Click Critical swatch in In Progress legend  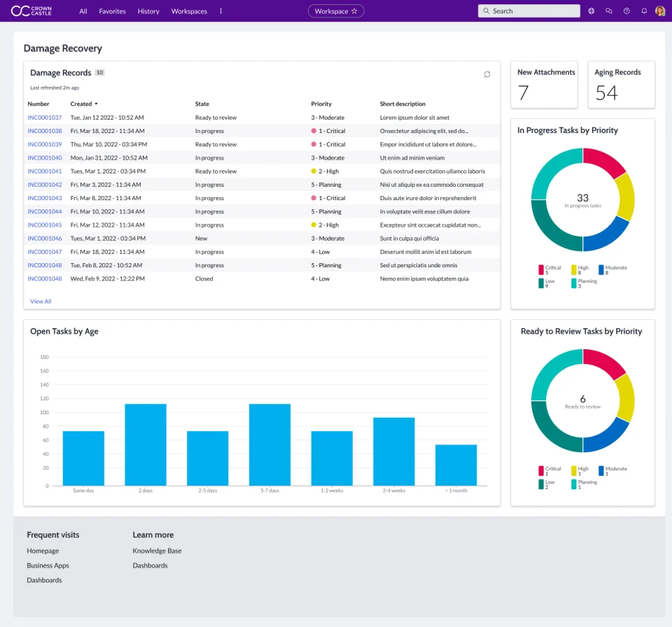[541, 269]
